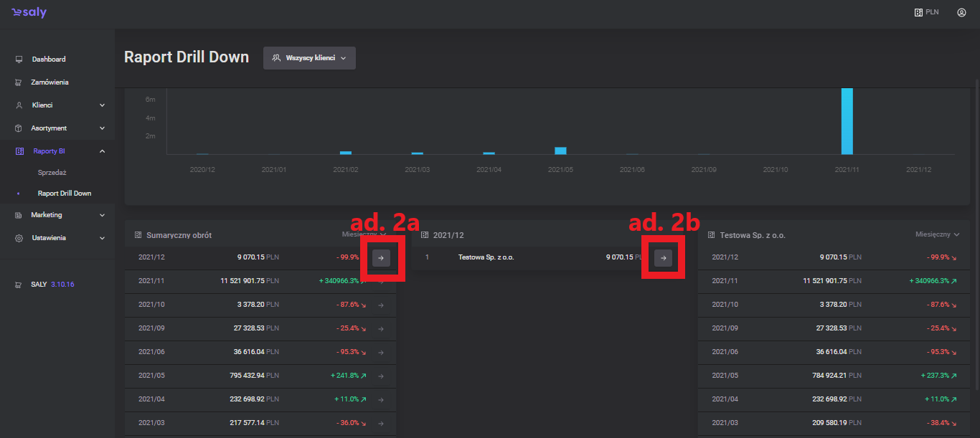This screenshot has width=980, height=438.
Task: Click drill-down arrow for 2021/10 row
Action: pyautogui.click(x=381, y=305)
